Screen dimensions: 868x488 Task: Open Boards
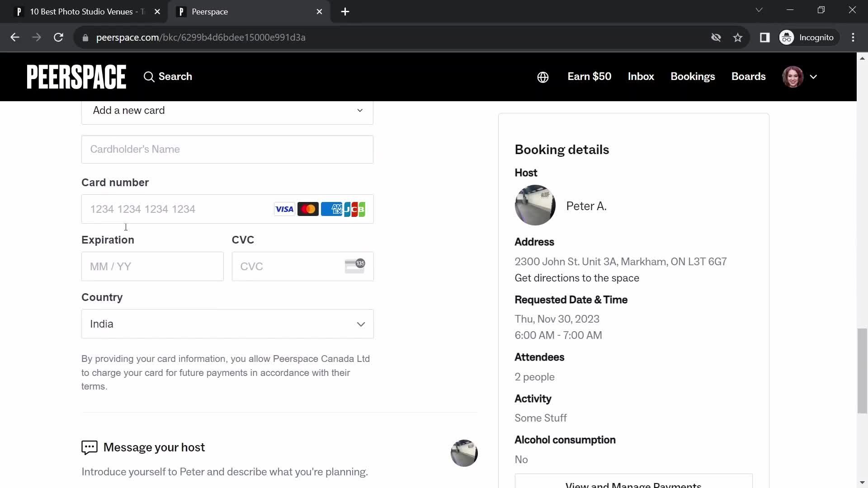[748, 77]
